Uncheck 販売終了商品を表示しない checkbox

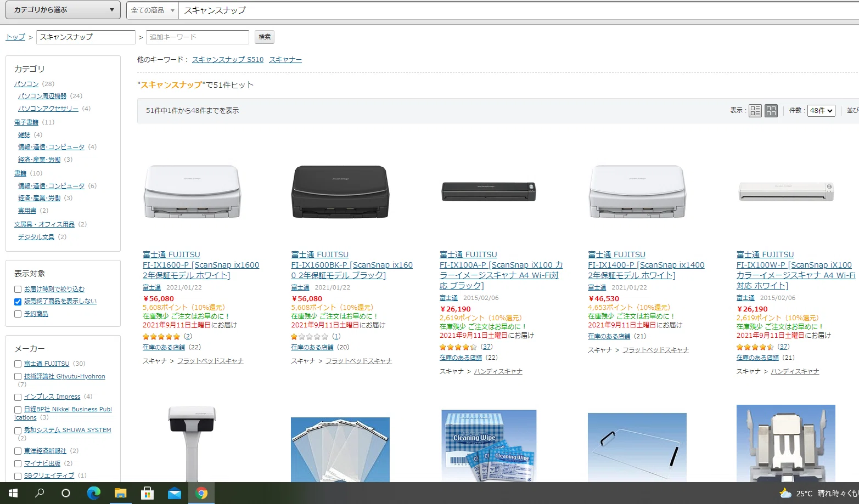(x=18, y=302)
